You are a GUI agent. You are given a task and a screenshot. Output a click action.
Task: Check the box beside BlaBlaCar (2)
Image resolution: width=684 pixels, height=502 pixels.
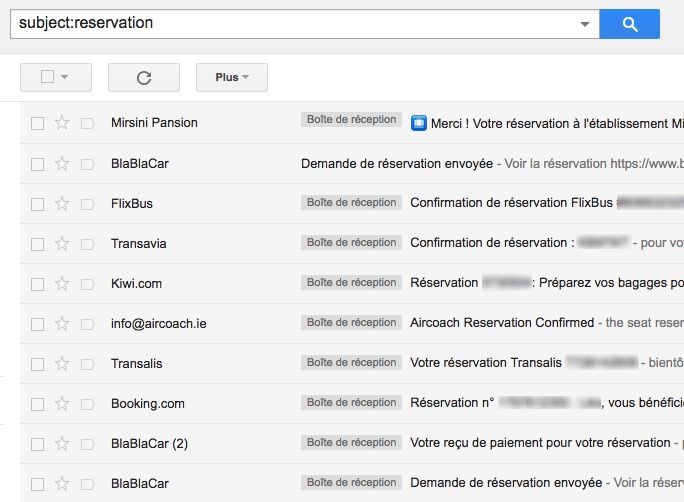(37, 443)
